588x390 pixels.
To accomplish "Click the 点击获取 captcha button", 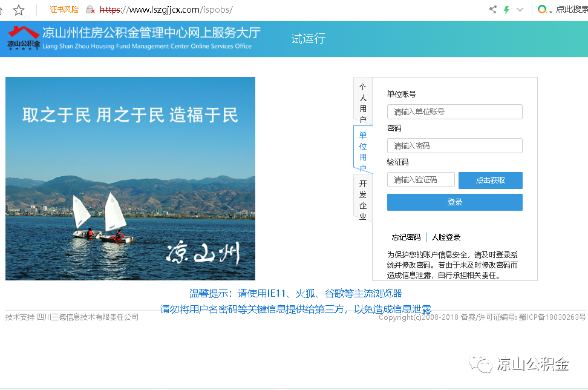I will pyautogui.click(x=490, y=180).
